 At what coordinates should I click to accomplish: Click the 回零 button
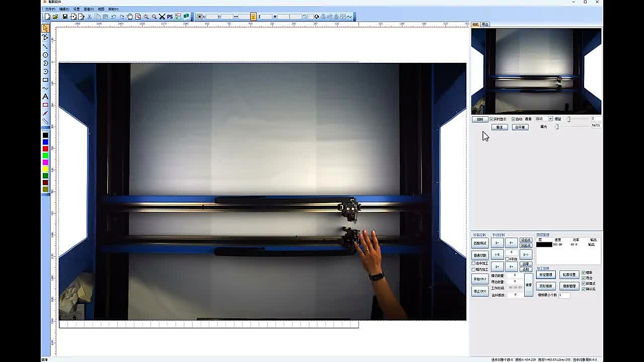[x=526, y=264]
